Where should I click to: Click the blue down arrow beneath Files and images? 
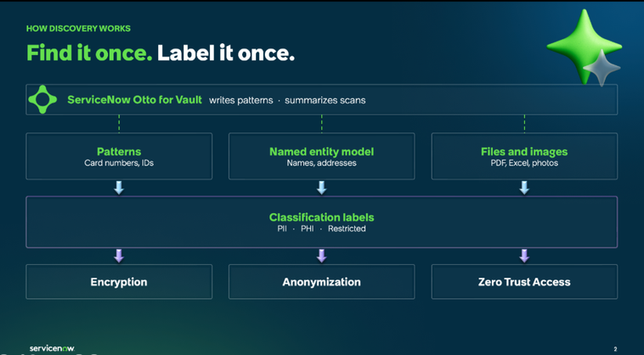pyautogui.click(x=524, y=188)
